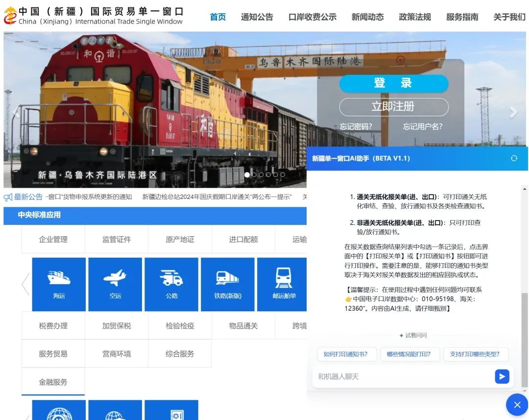The height and width of the screenshot is (420, 529).
Task: Select the second carousel dot indicator
Action: tap(254, 174)
